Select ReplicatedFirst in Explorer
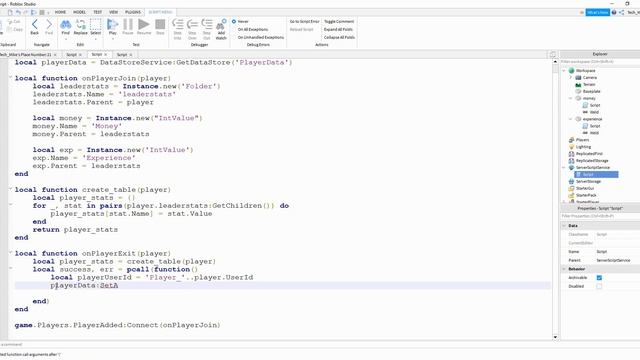The width and height of the screenshot is (640, 360). click(x=586, y=154)
